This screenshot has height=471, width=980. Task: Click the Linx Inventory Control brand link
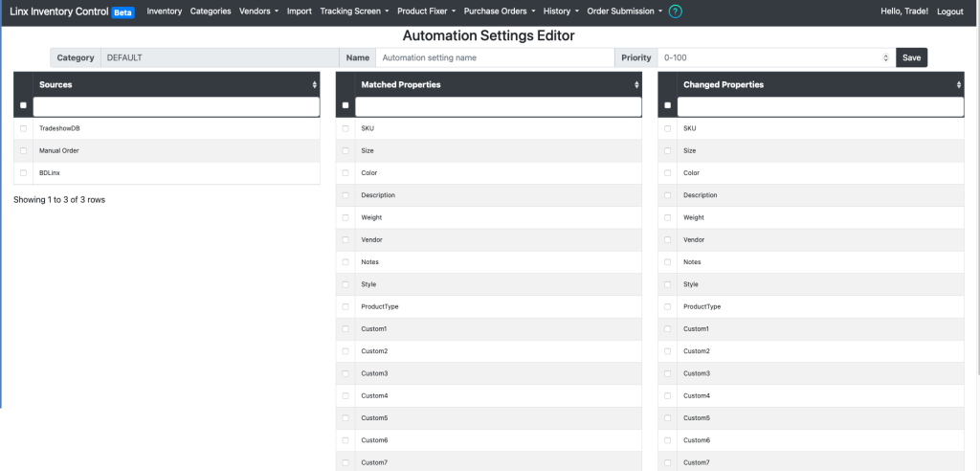59,11
